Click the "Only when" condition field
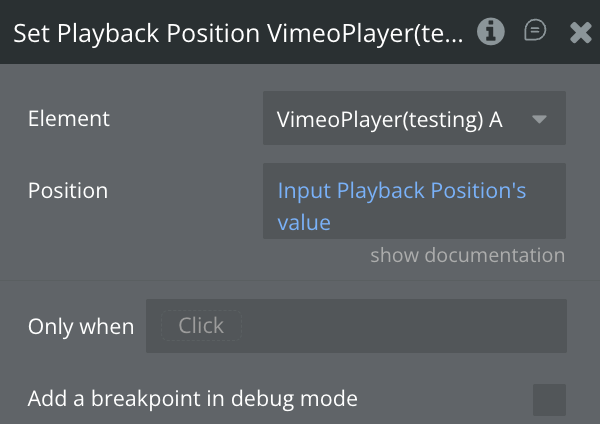The height and width of the screenshot is (424, 600). click(356, 326)
